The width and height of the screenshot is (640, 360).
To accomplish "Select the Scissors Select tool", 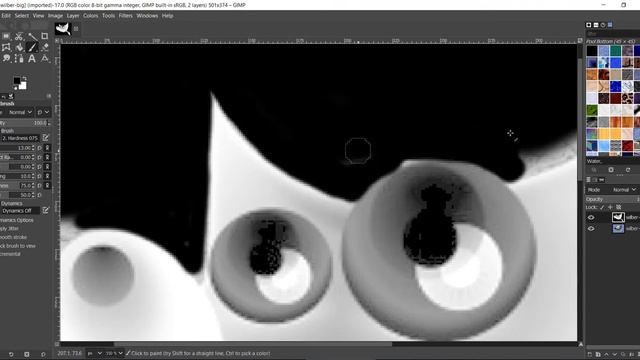I will point(19,37).
